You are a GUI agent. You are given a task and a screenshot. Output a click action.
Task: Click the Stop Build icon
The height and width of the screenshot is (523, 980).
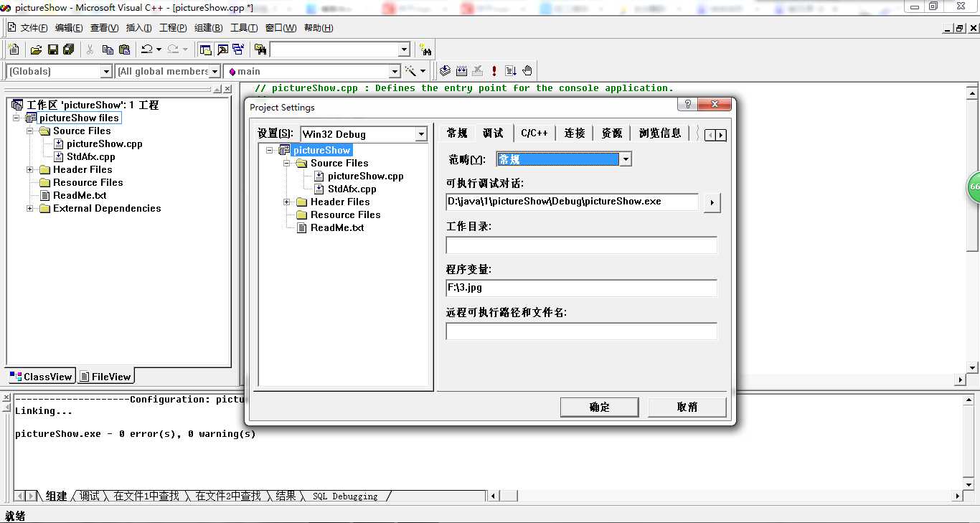point(478,71)
